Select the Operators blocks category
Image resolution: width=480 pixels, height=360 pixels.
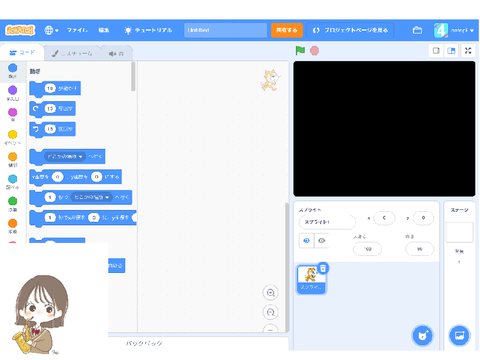[x=13, y=204]
